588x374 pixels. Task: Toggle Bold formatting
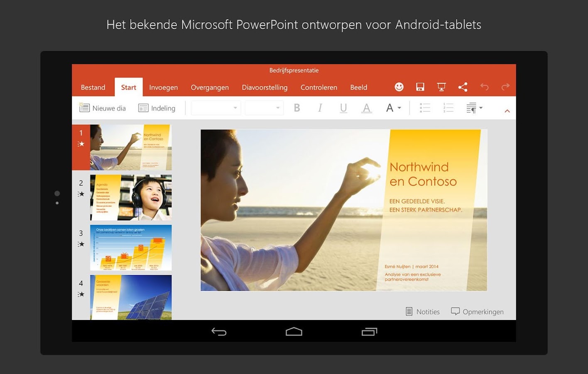(297, 108)
